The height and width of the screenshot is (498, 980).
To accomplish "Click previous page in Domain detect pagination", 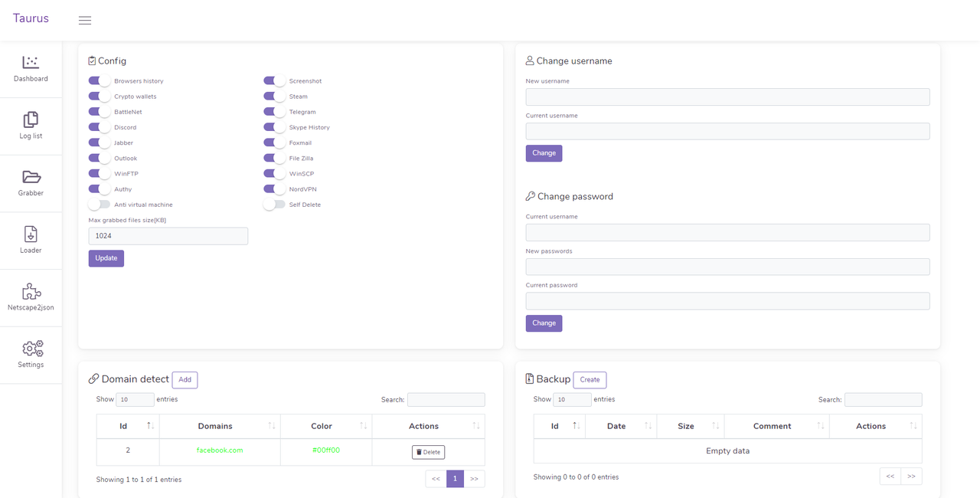I will [x=436, y=479].
